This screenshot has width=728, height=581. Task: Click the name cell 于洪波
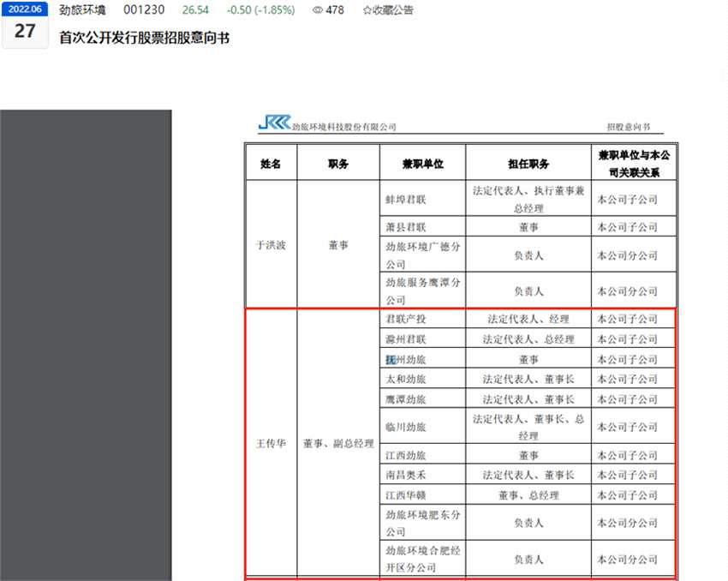click(x=271, y=245)
